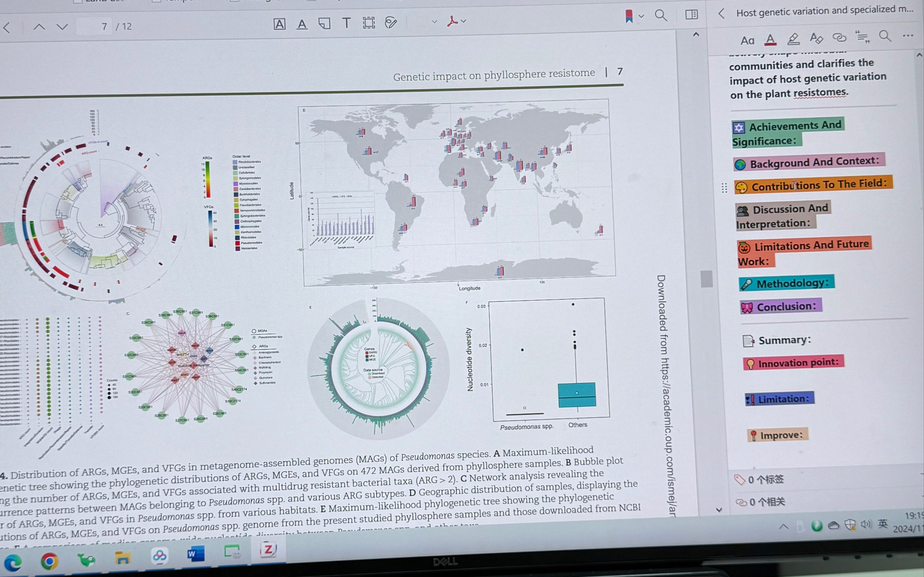Viewport: 924px width, 577px height.
Task: Select the add text annotation tool
Action: 346,23
